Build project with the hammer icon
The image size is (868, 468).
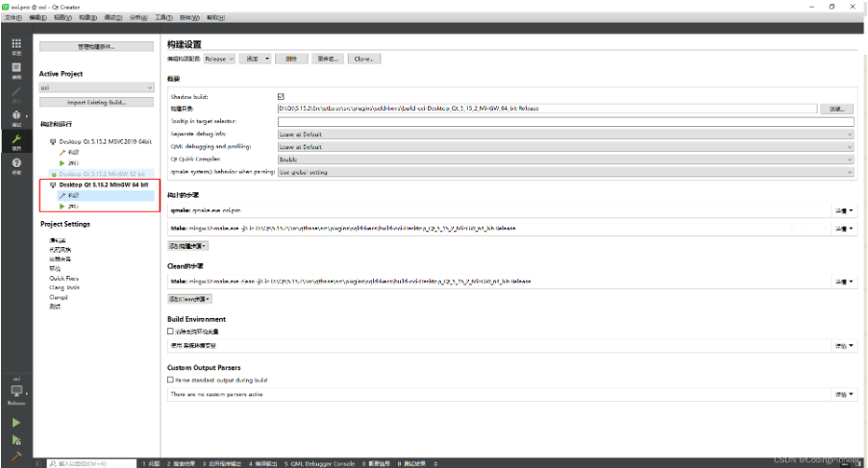16,456
